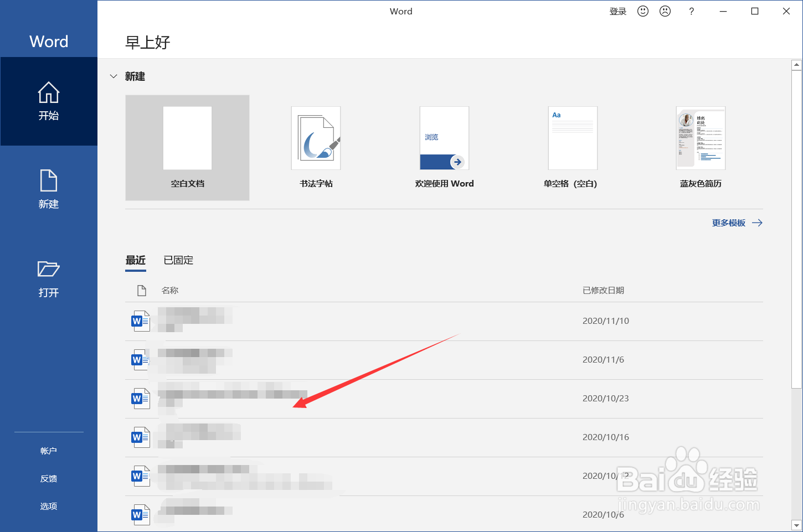
Task: Send a frown feedback via sad face icon
Action: point(665,11)
